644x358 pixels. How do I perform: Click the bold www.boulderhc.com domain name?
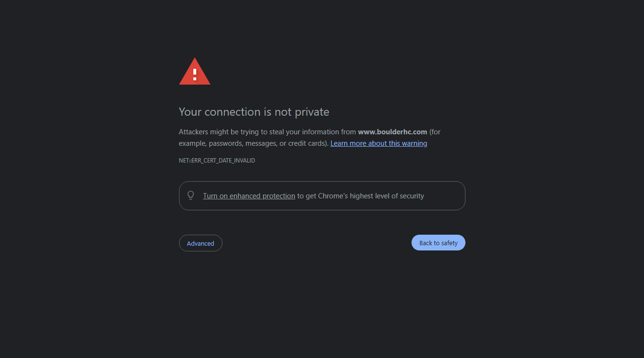(x=392, y=132)
